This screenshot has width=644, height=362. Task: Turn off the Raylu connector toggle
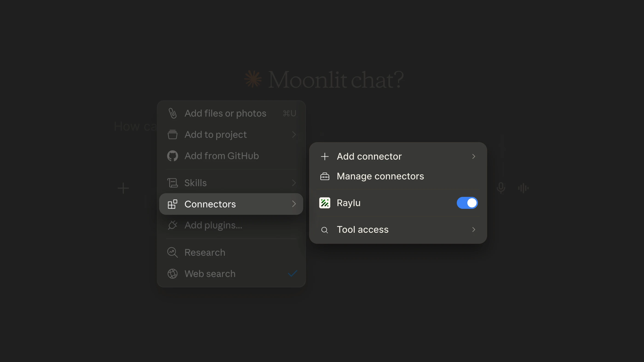[x=467, y=203]
